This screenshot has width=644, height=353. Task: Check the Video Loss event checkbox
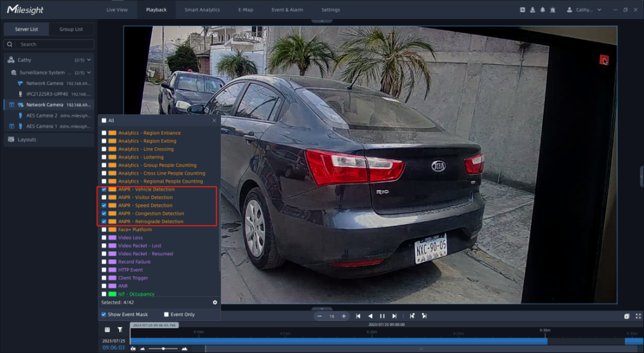(x=104, y=237)
